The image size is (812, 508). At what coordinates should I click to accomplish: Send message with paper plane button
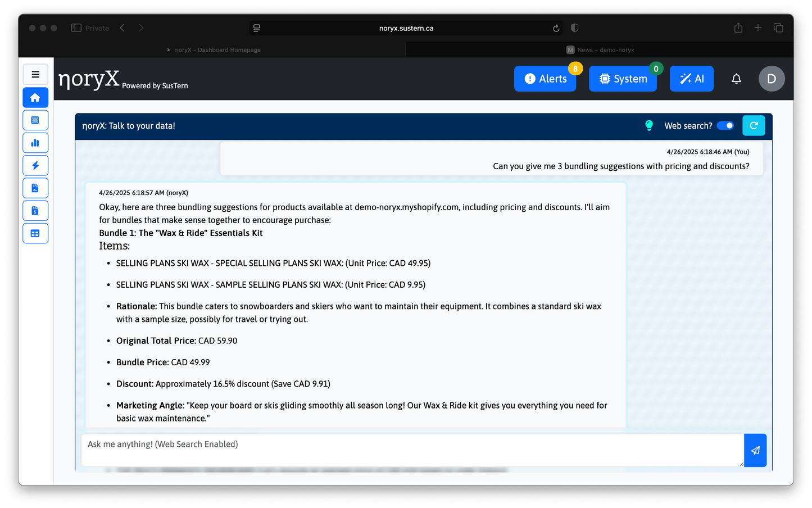[755, 450]
